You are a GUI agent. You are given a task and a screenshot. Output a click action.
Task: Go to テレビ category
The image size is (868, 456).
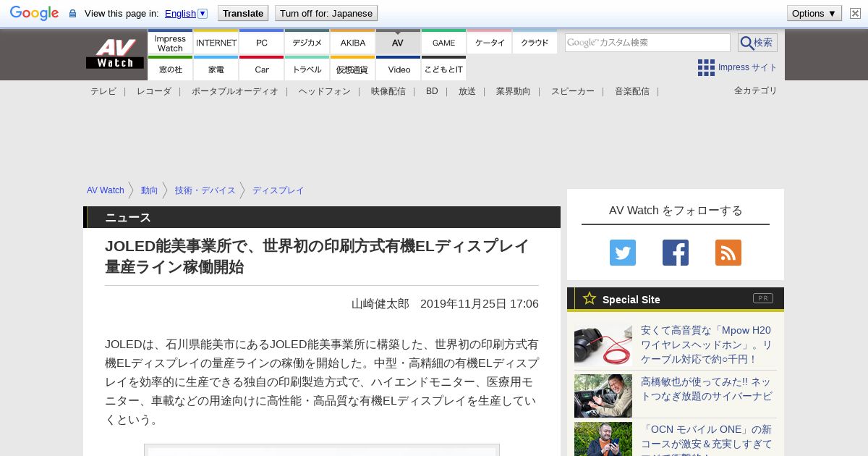point(103,91)
